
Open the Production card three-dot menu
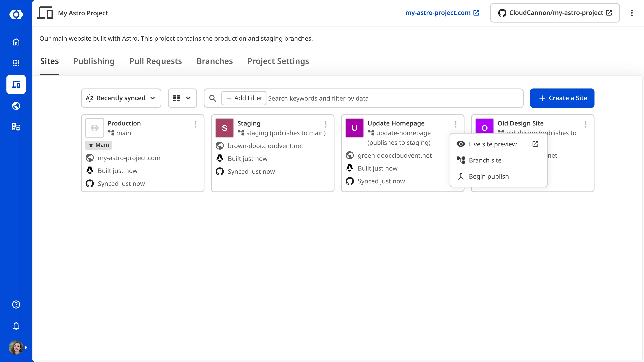[x=195, y=124]
